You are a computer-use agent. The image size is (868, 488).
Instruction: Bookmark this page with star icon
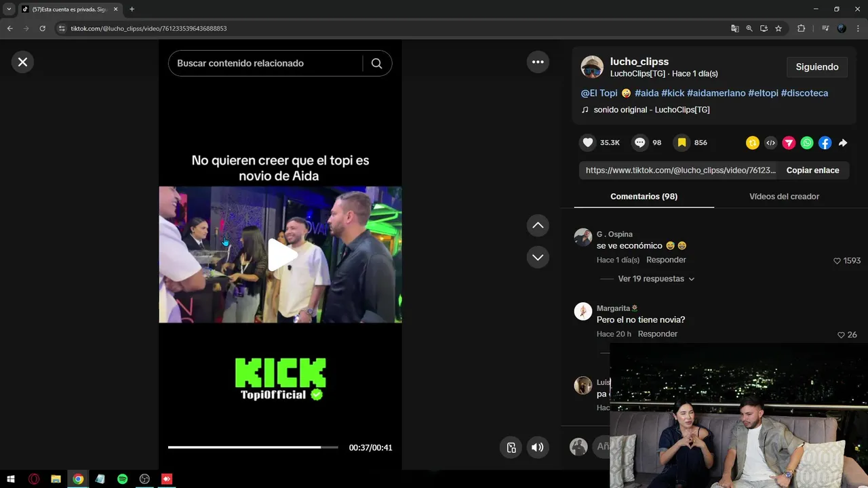(x=778, y=28)
